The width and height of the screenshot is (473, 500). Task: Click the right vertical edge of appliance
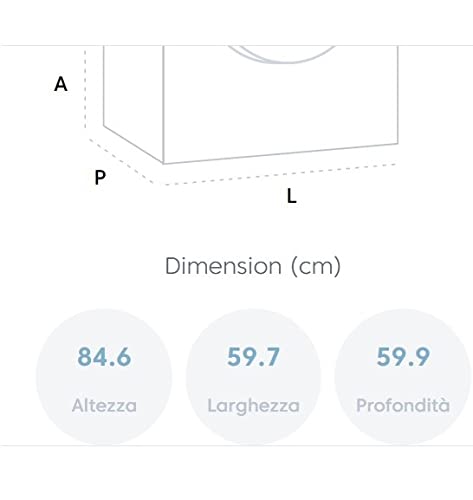398,95
